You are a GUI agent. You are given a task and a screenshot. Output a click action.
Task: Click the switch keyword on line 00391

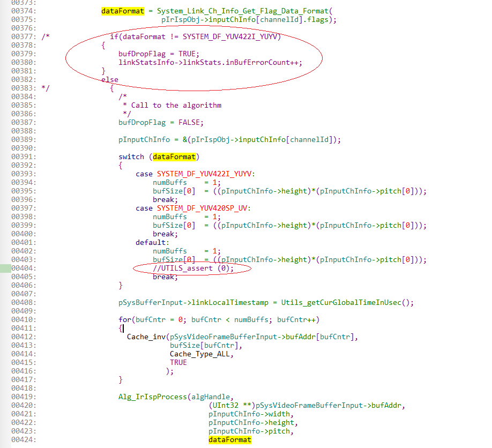131,157
